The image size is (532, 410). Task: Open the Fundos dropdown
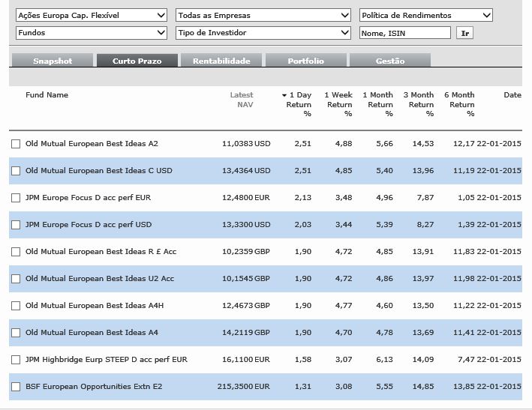[92, 33]
